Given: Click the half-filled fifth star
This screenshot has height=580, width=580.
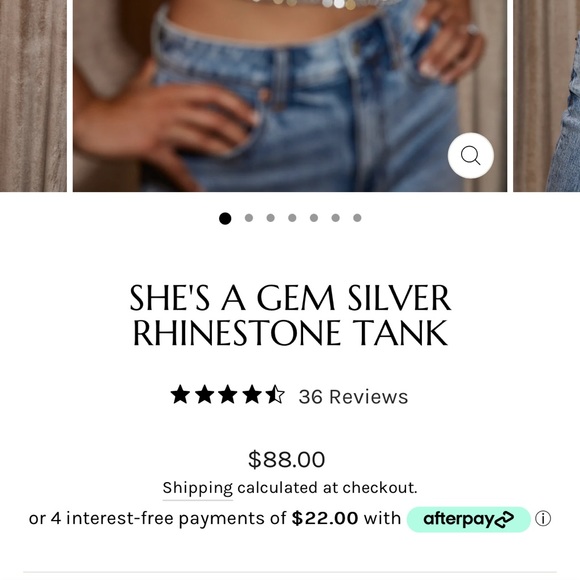Looking at the screenshot, I should click(275, 394).
